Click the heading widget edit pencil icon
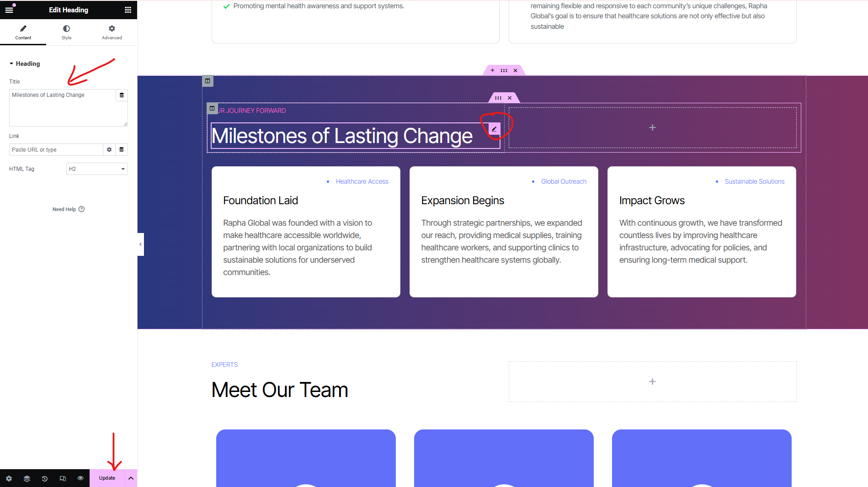868x487 pixels. pos(494,129)
